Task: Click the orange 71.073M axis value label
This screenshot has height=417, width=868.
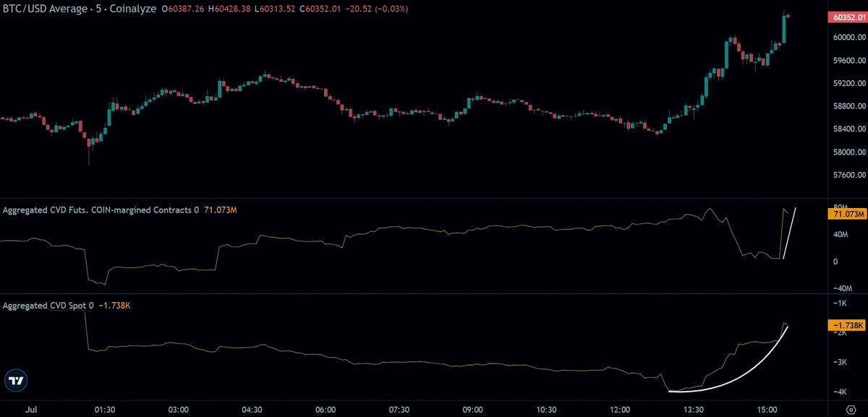Action: tap(847, 214)
